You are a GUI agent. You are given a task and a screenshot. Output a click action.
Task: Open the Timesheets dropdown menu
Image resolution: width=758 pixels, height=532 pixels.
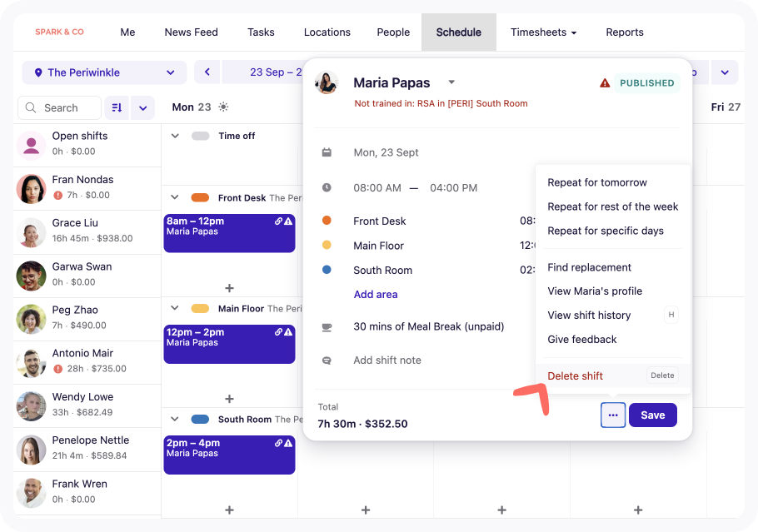click(x=543, y=32)
